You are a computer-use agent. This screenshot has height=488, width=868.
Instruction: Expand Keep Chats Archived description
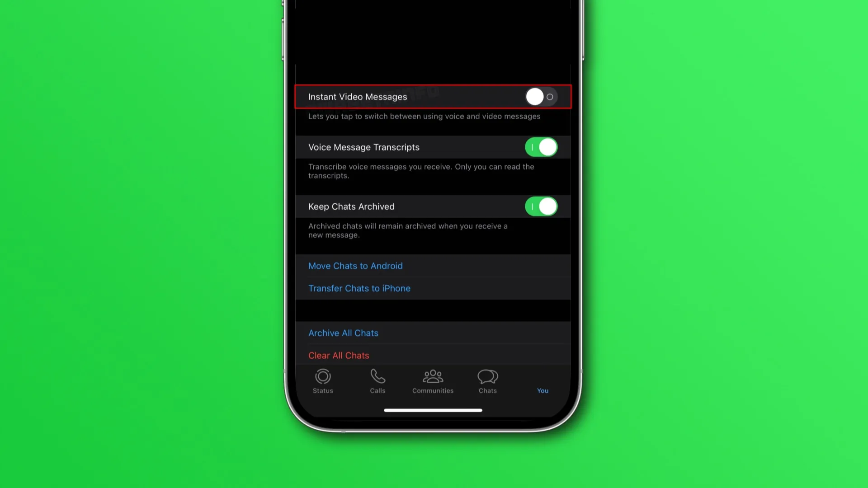pyautogui.click(x=408, y=230)
